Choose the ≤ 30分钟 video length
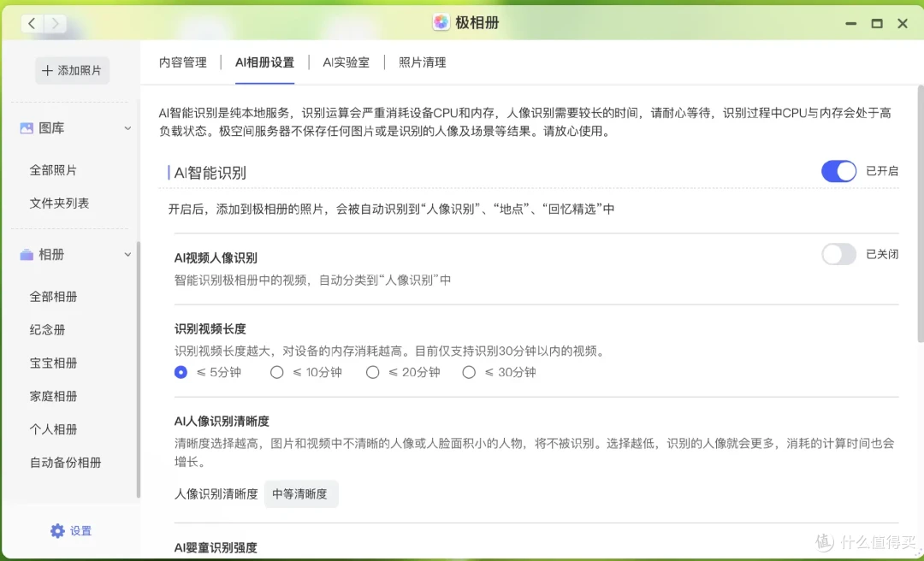 [x=469, y=372]
